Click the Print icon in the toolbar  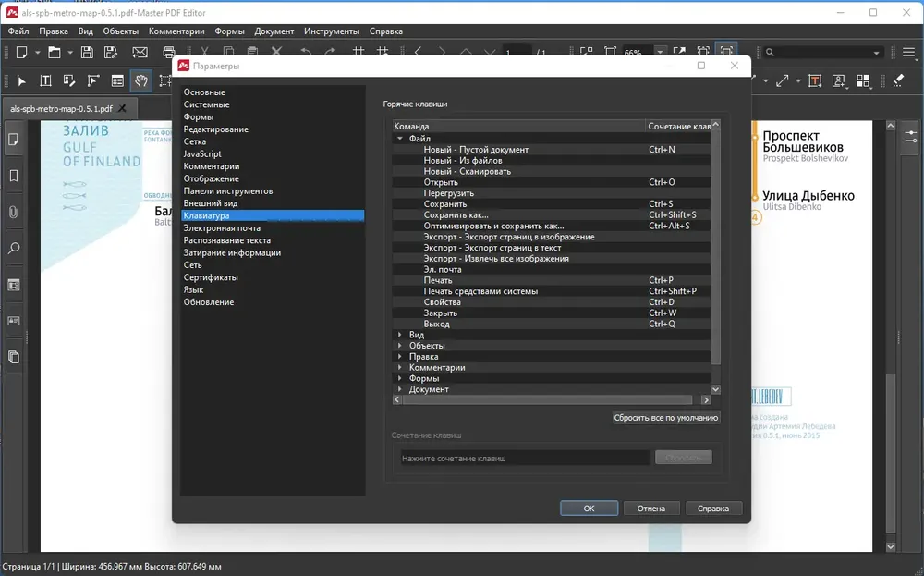pos(169,53)
